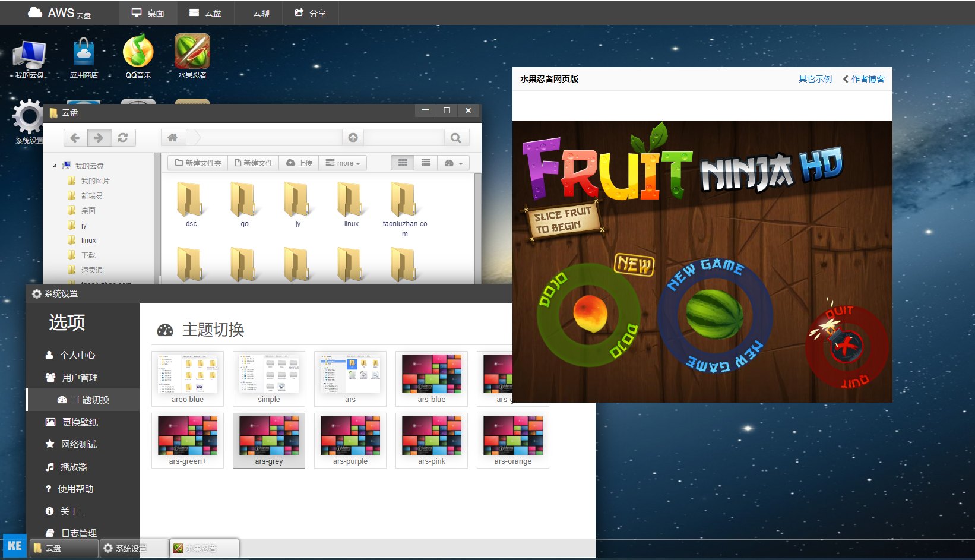Open the go folder
Image resolution: width=975 pixels, height=560 pixels.
(244, 204)
